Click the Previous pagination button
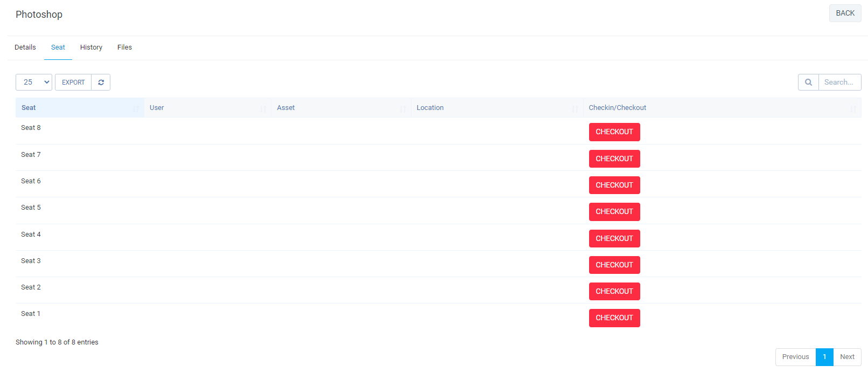This screenshot has width=868, height=372. pos(795,357)
